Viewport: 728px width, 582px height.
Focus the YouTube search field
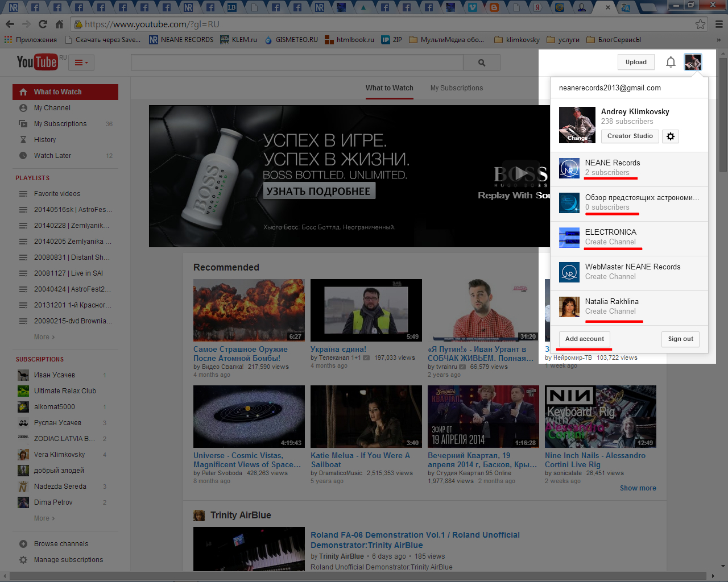[x=297, y=63]
